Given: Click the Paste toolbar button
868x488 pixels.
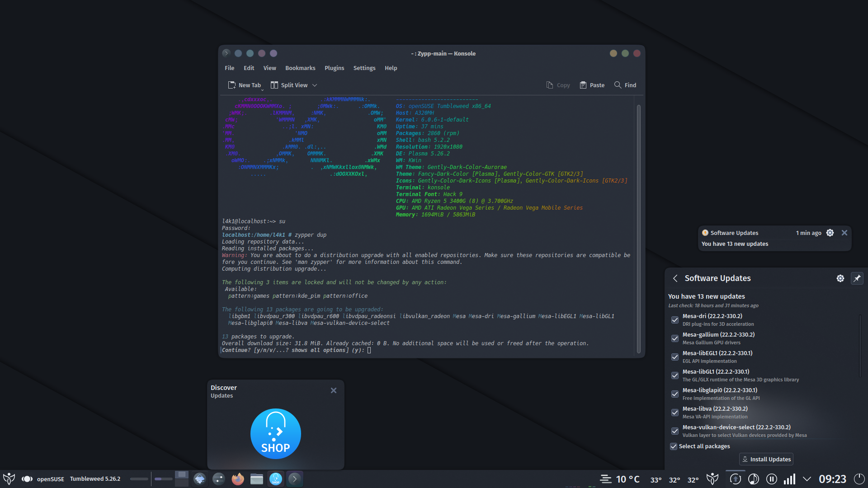Looking at the screenshot, I should [592, 85].
